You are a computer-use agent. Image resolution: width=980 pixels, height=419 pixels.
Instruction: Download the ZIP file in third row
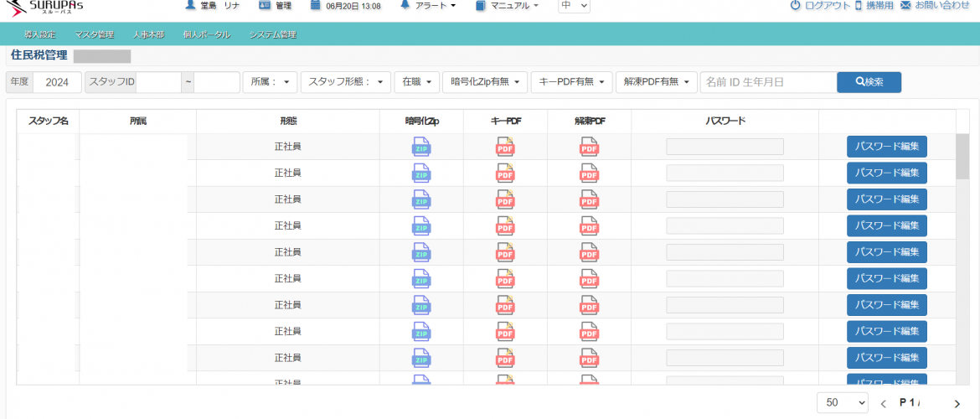click(x=421, y=199)
